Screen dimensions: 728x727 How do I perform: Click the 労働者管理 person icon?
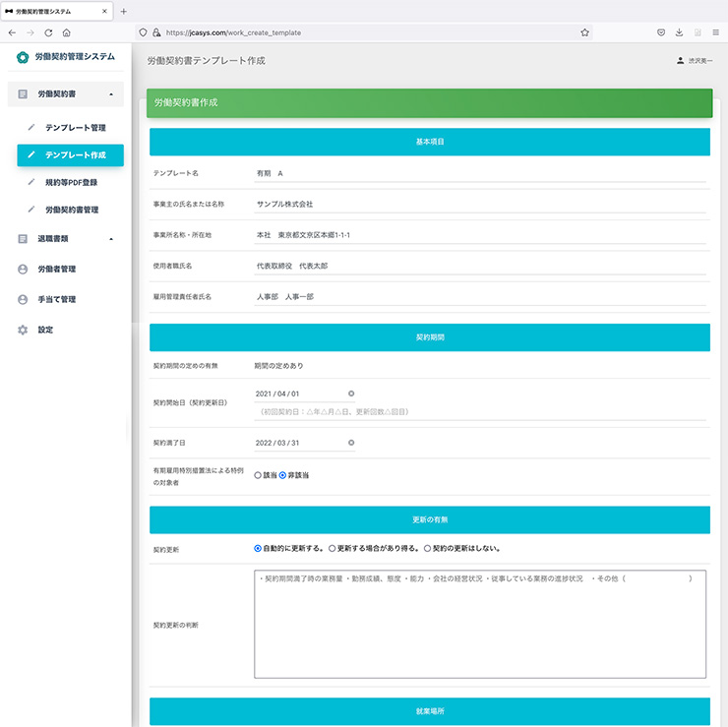coord(23,270)
